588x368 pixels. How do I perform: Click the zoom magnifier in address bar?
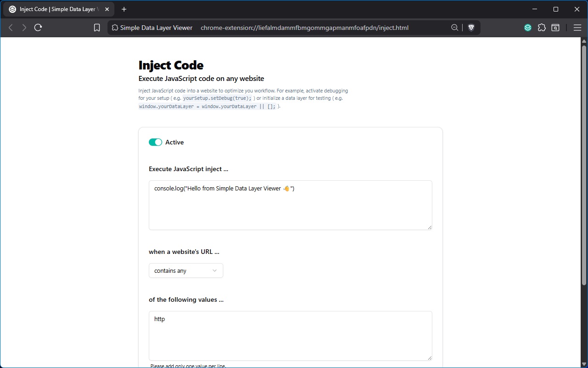(x=454, y=28)
